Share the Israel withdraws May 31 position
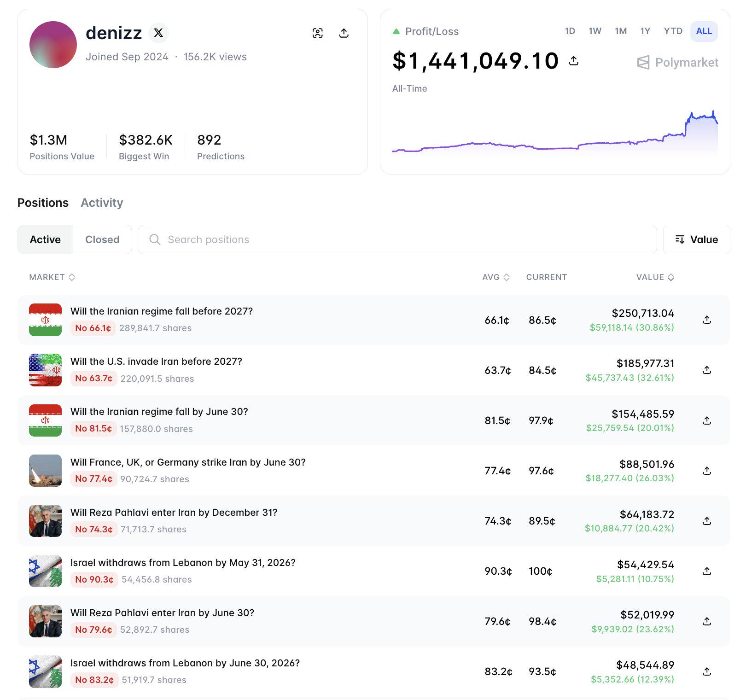 coord(707,571)
